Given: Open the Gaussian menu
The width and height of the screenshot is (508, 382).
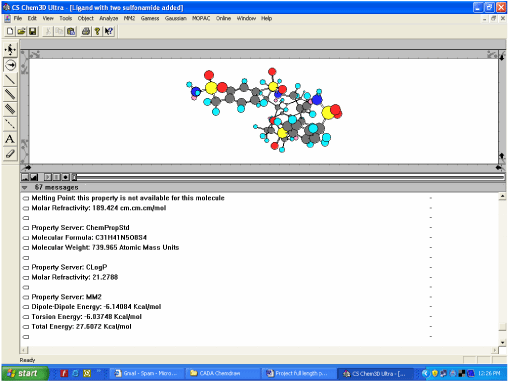Looking at the screenshot, I should click(x=176, y=18).
